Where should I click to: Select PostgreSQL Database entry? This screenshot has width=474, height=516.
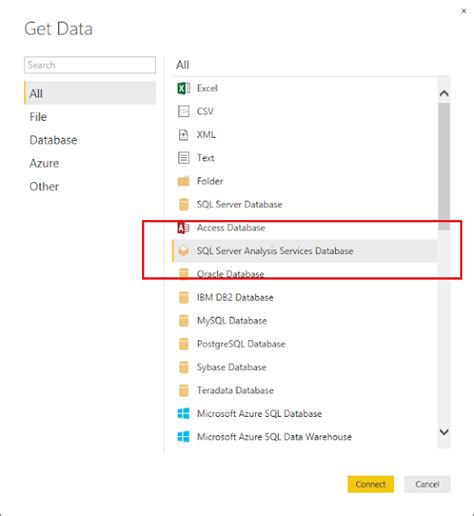coord(305,344)
